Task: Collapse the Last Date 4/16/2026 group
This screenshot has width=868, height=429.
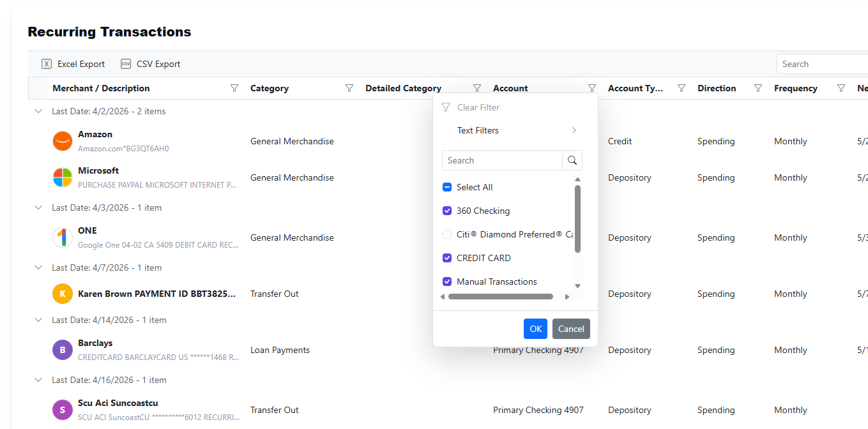Action: tap(38, 380)
